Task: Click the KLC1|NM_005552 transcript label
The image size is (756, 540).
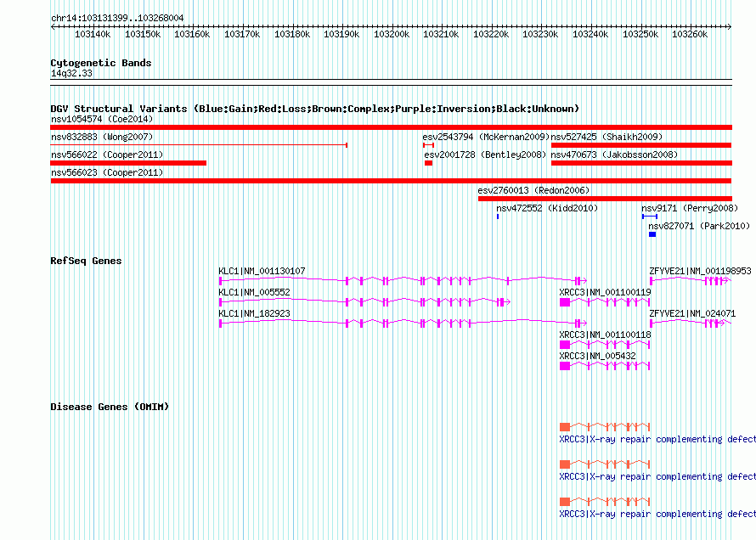Action: point(254,292)
